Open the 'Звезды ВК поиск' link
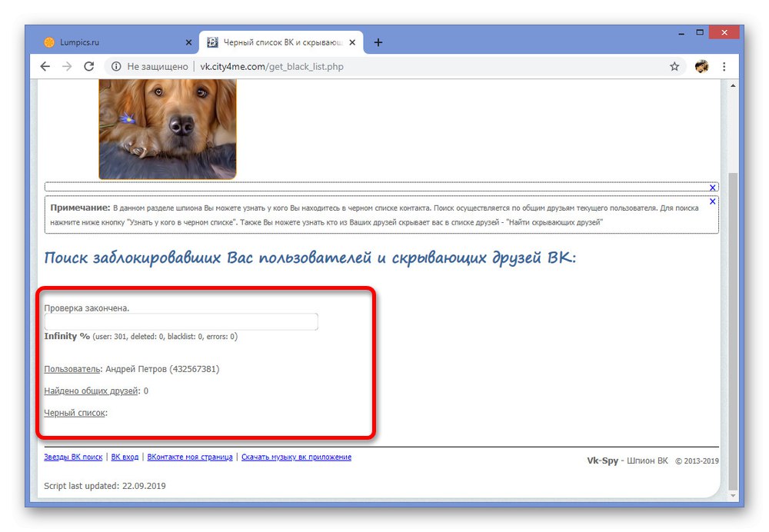 tap(73, 457)
